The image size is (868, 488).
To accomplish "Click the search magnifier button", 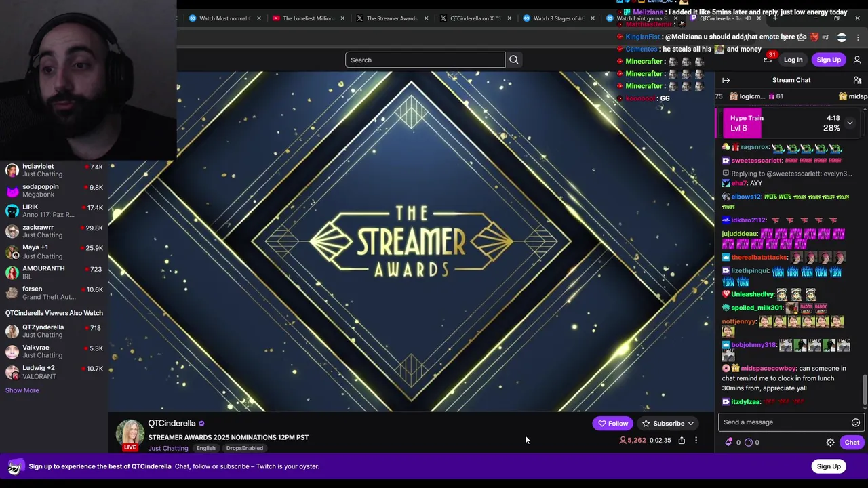I will click(x=514, y=60).
